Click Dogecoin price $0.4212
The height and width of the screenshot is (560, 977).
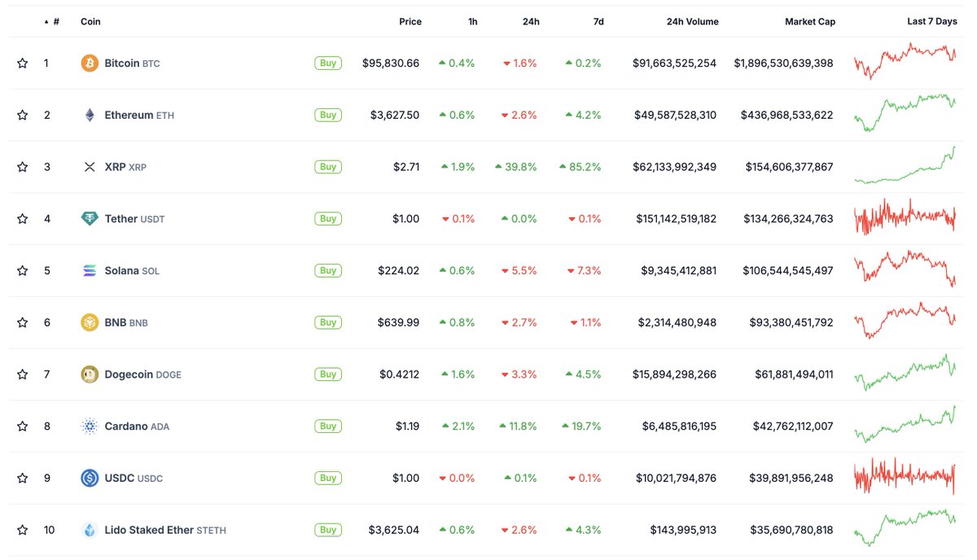400,374
